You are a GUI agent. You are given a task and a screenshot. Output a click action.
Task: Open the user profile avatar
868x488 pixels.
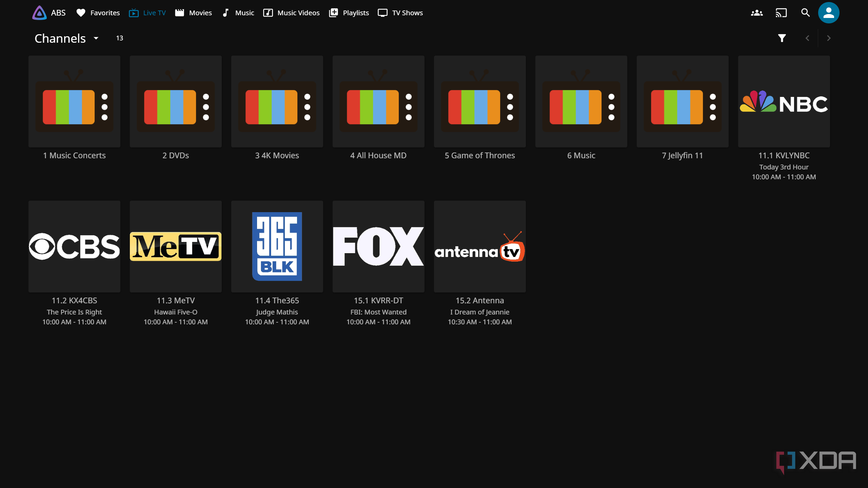pyautogui.click(x=828, y=13)
